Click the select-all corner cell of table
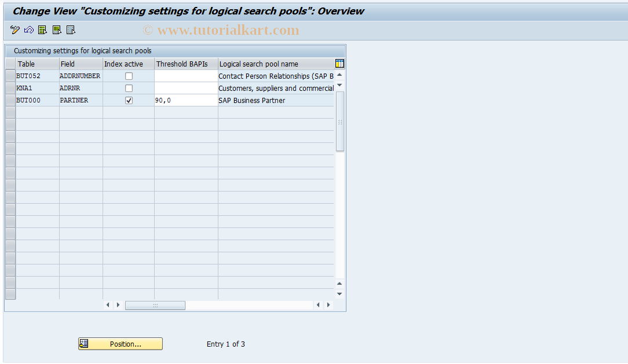 (x=10, y=64)
